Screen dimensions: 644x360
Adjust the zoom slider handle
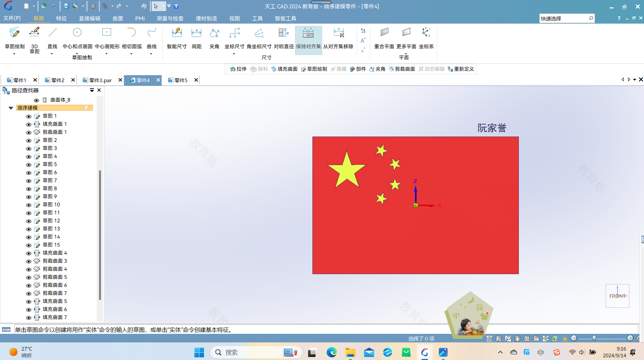[594, 338]
